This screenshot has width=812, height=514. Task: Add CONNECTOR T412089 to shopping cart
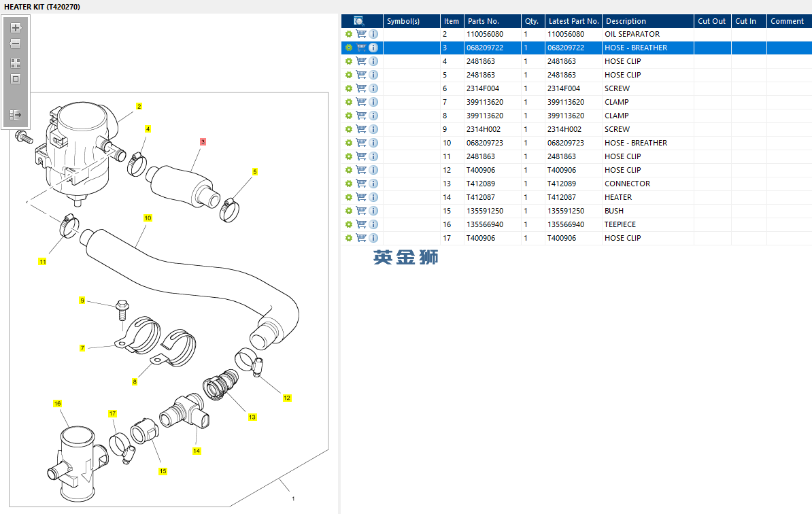coord(361,184)
